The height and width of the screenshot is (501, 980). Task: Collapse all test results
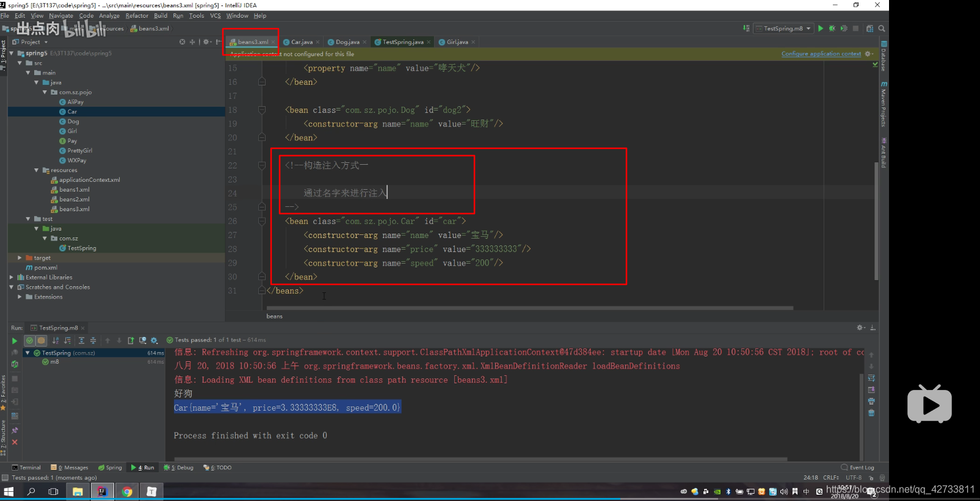pyautogui.click(x=93, y=341)
